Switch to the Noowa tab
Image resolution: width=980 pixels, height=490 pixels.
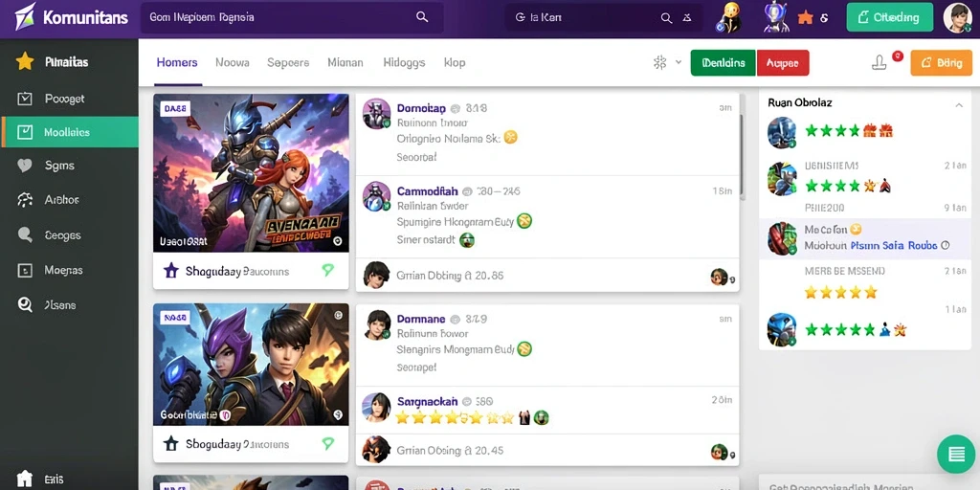232,62
